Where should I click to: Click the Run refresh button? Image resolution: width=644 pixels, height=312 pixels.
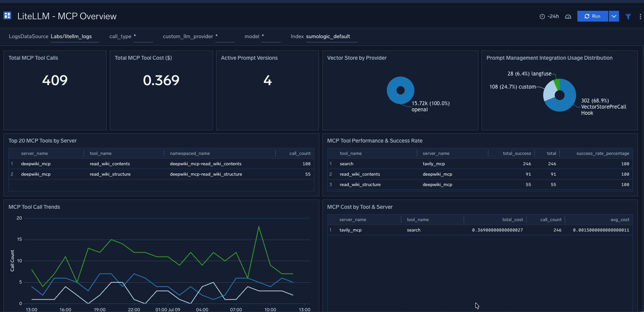592,16
